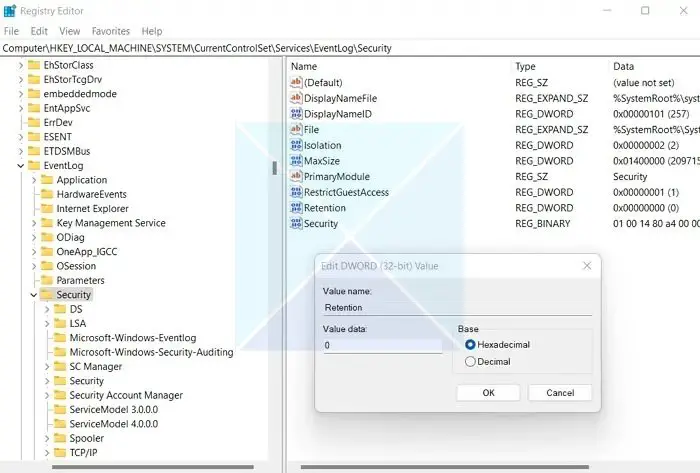
Task: Click the File expandable string value icon
Action: [296, 129]
